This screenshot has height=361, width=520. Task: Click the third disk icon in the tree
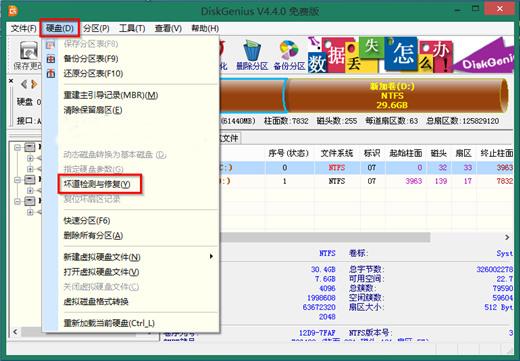coord(30,201)
